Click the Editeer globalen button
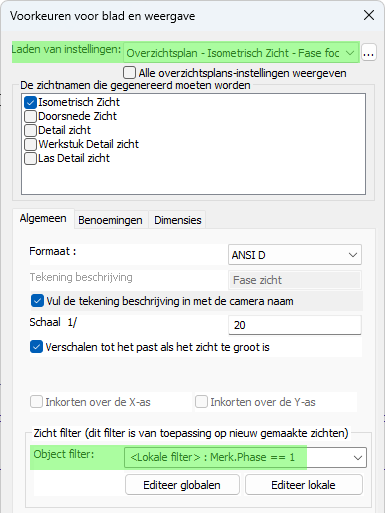 [182, 485]
